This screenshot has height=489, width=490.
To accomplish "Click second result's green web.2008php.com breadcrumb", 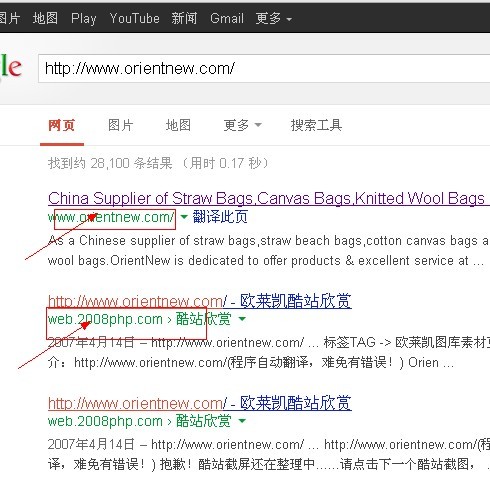I will 139,319.
